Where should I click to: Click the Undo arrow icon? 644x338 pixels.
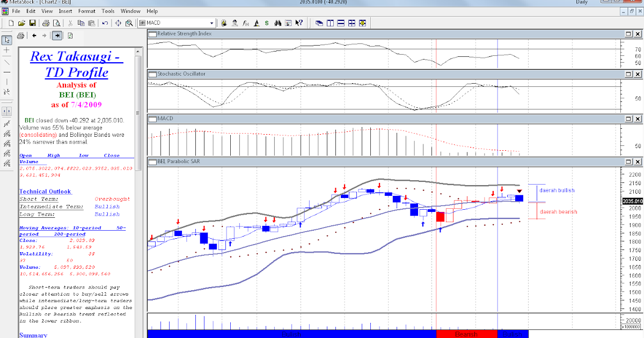tap(105, 23)
